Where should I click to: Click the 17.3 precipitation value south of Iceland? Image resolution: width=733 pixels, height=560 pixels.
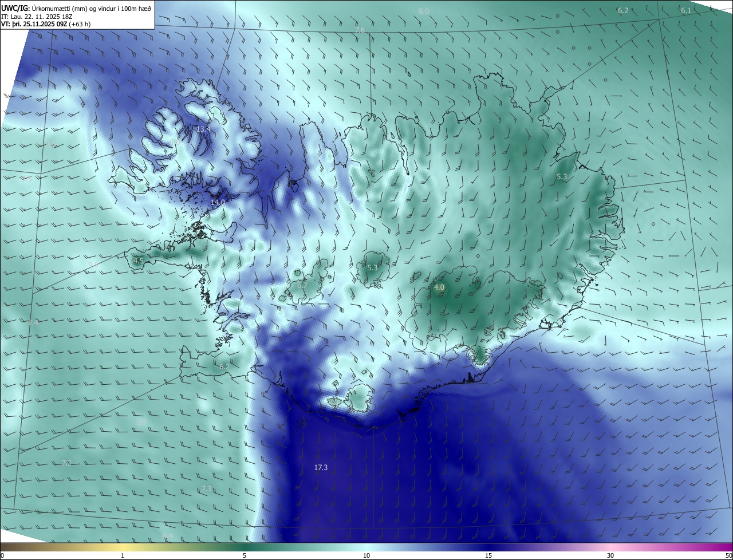[321, 468]
